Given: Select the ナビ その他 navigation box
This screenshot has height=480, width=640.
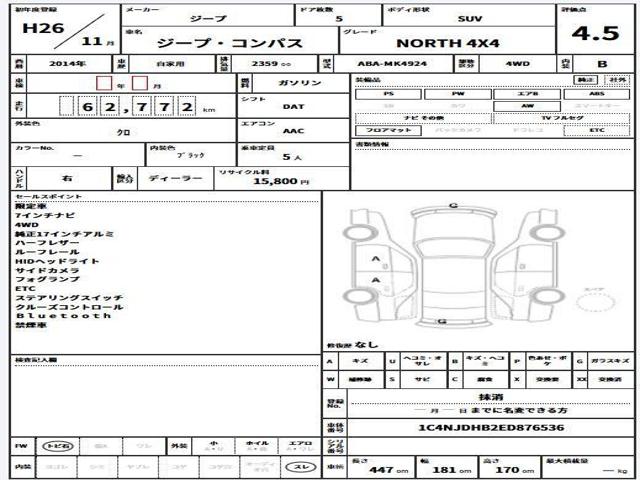Looking at the screenshot, I should pos(424,118).
